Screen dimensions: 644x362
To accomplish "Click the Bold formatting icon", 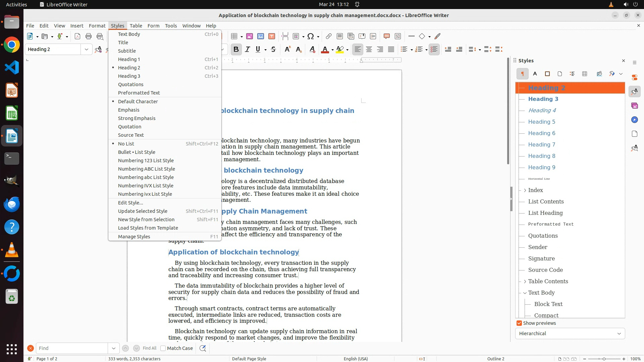I will pos(236,50).
